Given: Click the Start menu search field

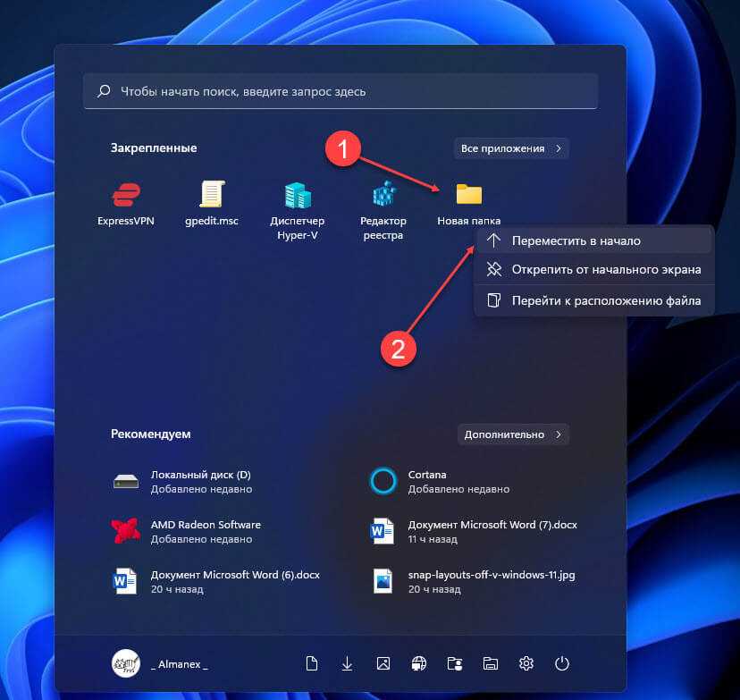Looking at the screenshot, I should coord(341,91).
